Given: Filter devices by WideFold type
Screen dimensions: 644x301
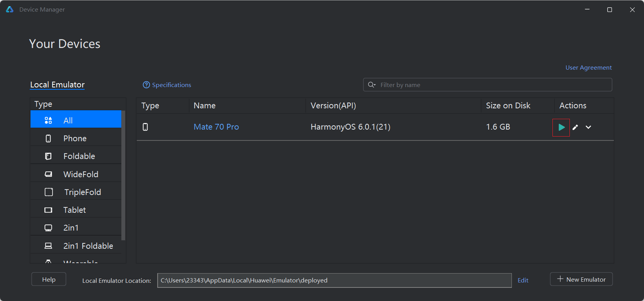Looking at the screenshot, I should [x=76, y=174].
